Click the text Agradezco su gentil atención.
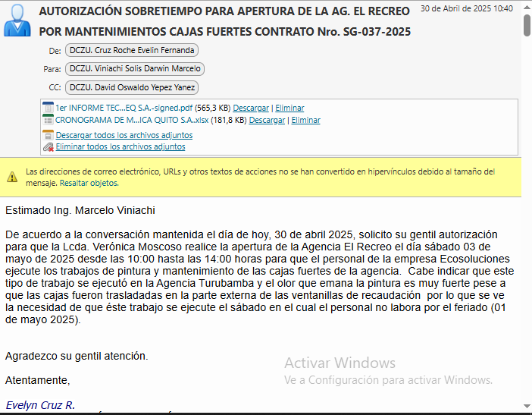 (77, 356)
